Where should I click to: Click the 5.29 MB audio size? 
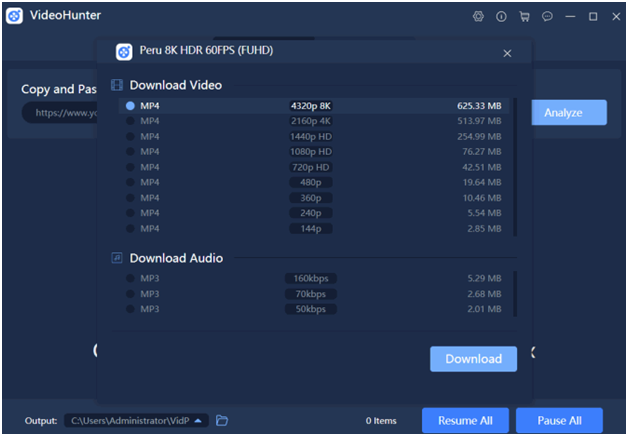click(x=484, y=278)
